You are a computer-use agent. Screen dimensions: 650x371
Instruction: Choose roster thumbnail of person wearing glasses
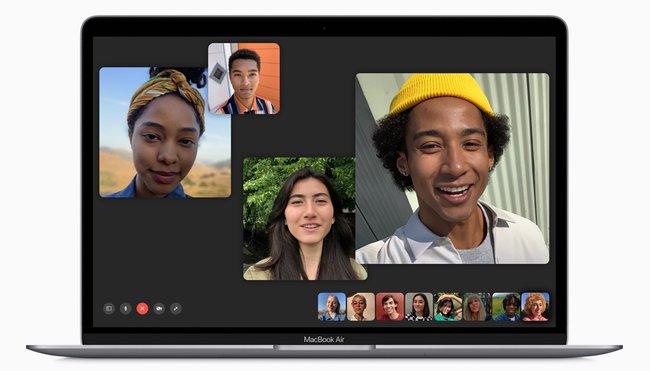tap(361, 307)
